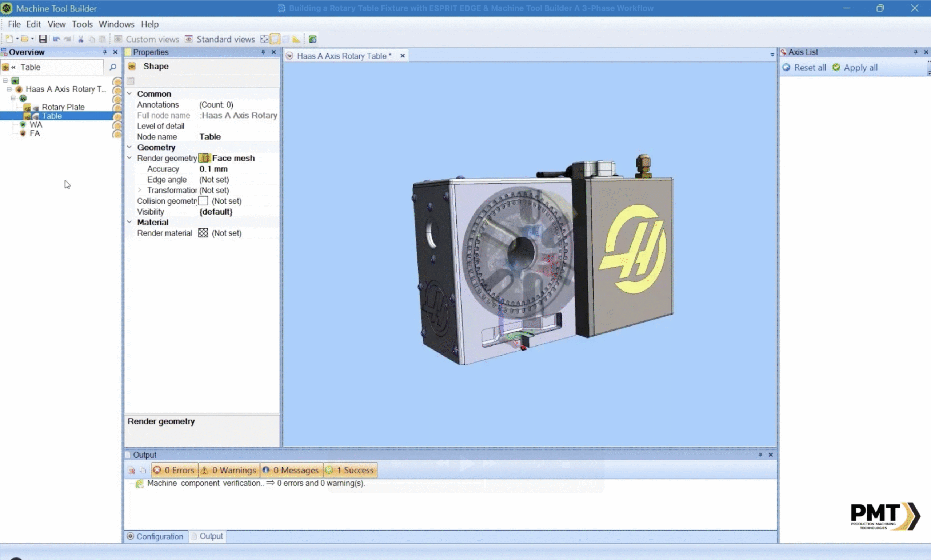The image size is (931, 560).
Task: Cut the selection with the scissors icon
Action: [81, 39]
